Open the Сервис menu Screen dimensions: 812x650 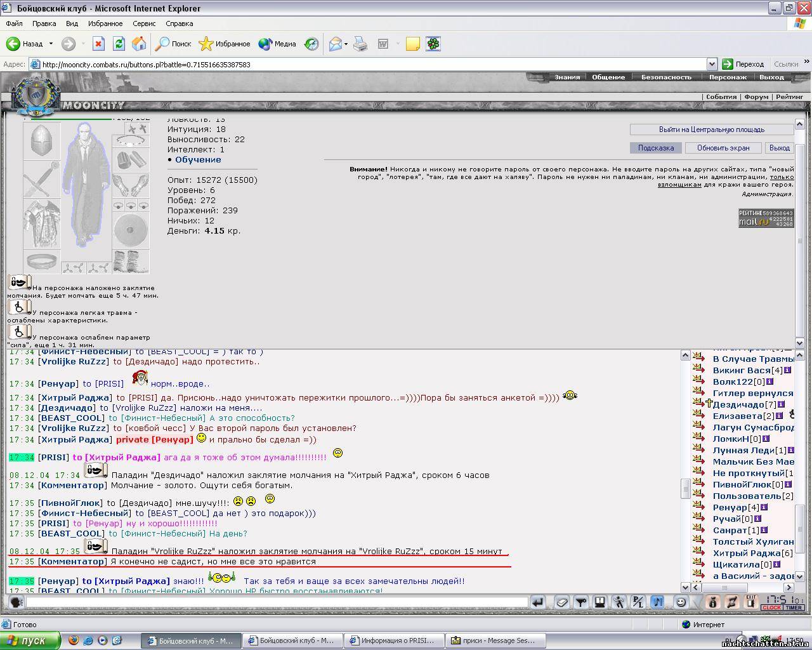(x=144, y=23)
